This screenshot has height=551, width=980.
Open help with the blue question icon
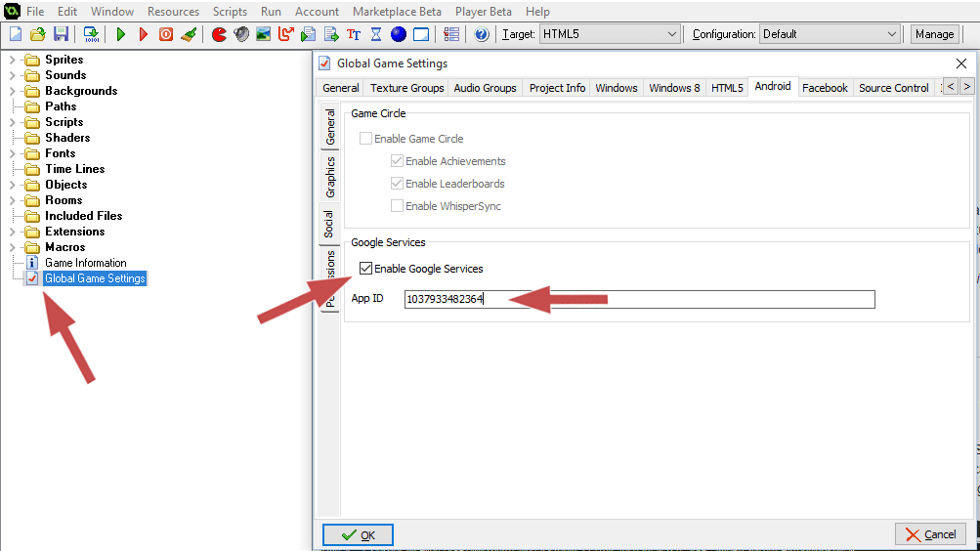pos(482,34)
